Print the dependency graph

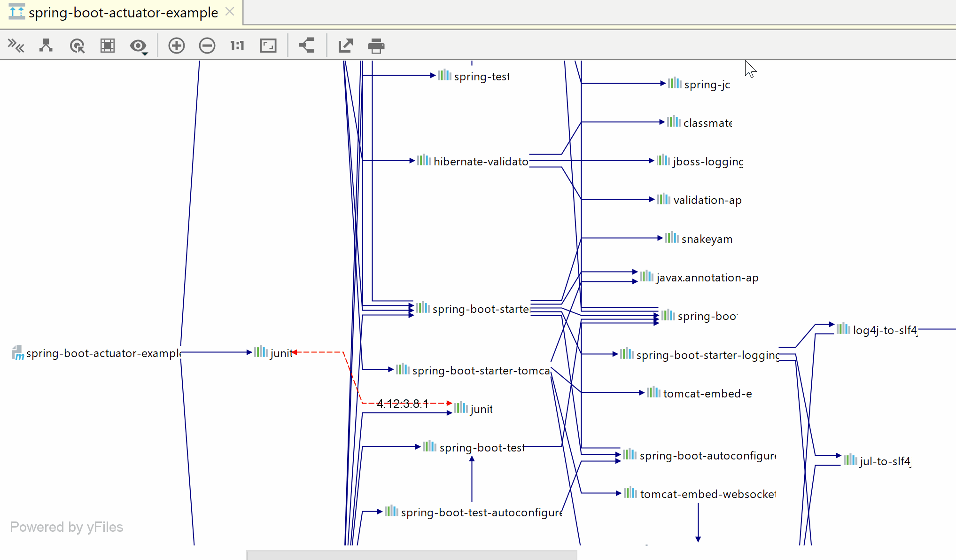[376, 46]
